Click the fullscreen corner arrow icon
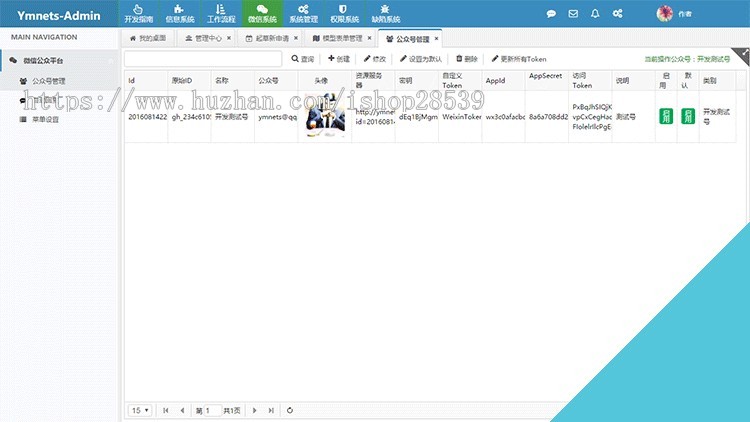Image resolution: width=750 pixels, height=422 pixels. tap(743, 54)
